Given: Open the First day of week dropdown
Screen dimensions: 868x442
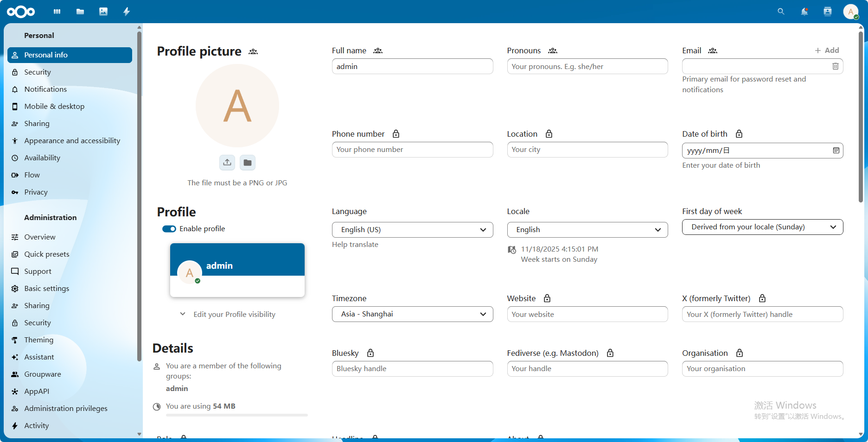Looking at the screenshot, I should click(762, 227).
